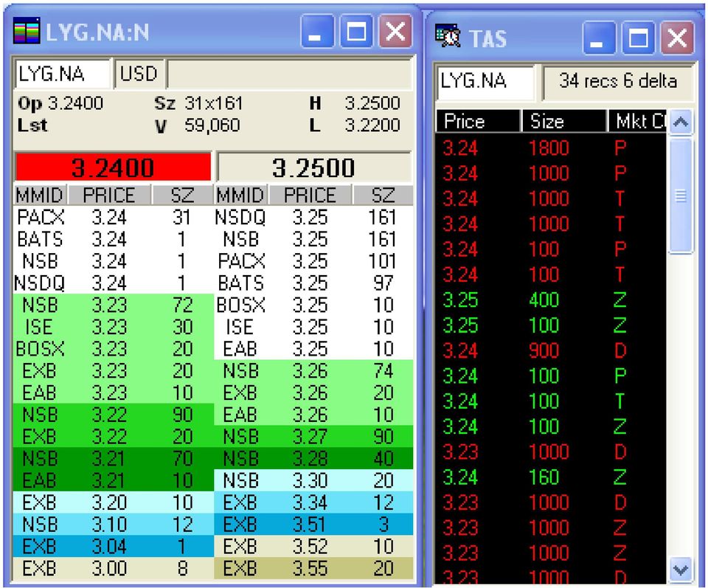708x588 pixels.
Task: Select the PACX 3.24 bid row
Action: 113,218
